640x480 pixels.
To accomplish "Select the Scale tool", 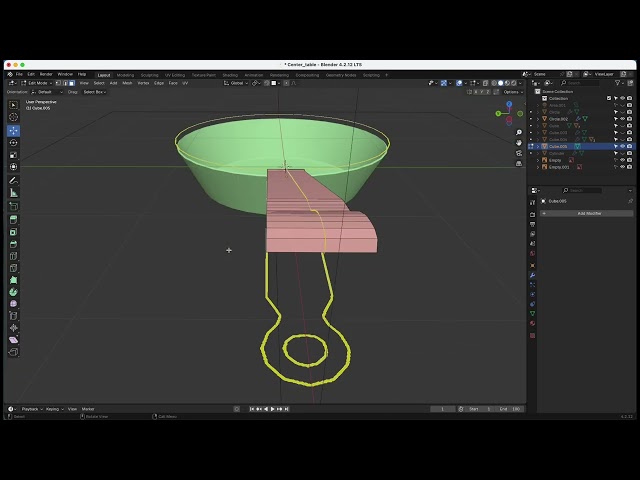I will (x=13, y=155).
